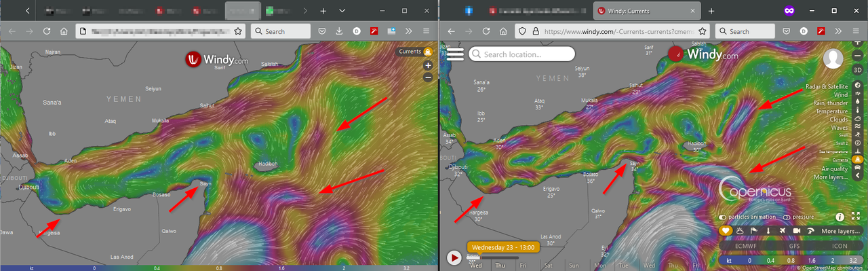
Task: Click the left browser Search box
Action: coord(281,31)
